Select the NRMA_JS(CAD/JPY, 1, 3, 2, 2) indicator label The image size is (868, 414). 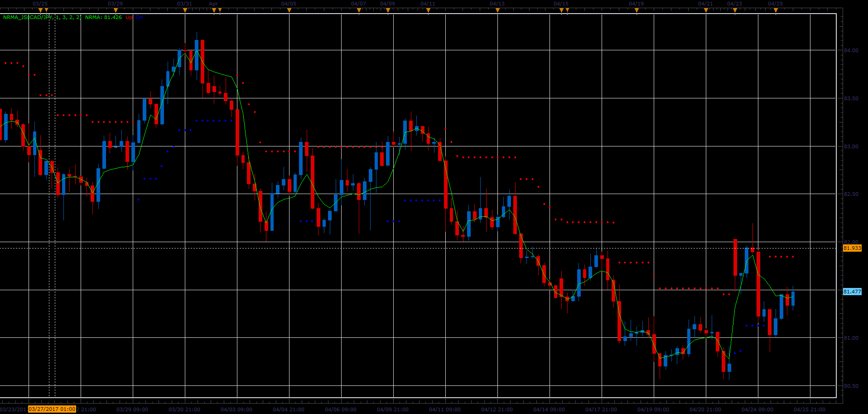pyautogui.click(x=42, y=17)
